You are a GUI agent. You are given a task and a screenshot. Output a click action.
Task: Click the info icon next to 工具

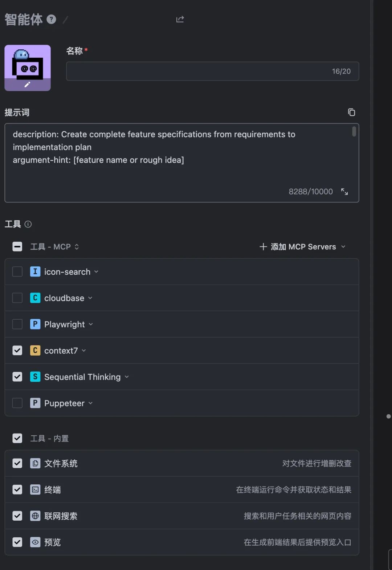click(28, 224)
